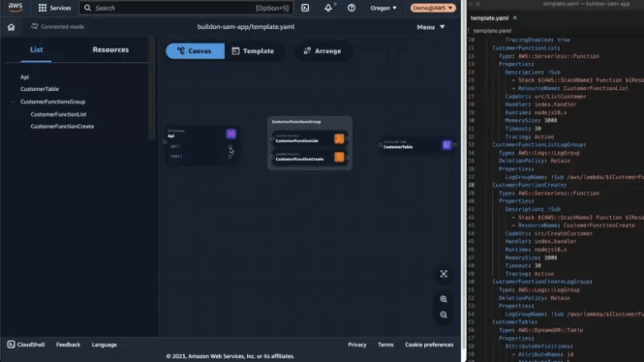Click 'CodeUri: src/ListCustomer' line in editor
The width and height of the screenshot is (644, 362).
pyautogui.click(x=546, y=97)
